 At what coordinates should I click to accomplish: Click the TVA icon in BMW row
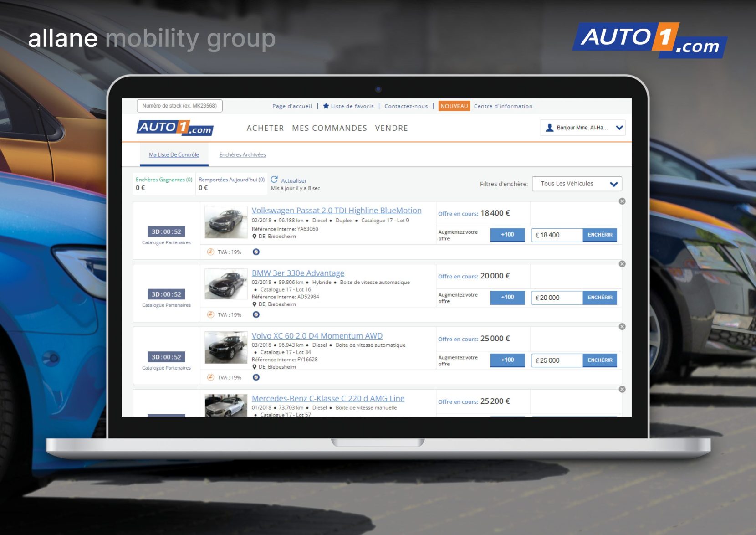[210, 315]
